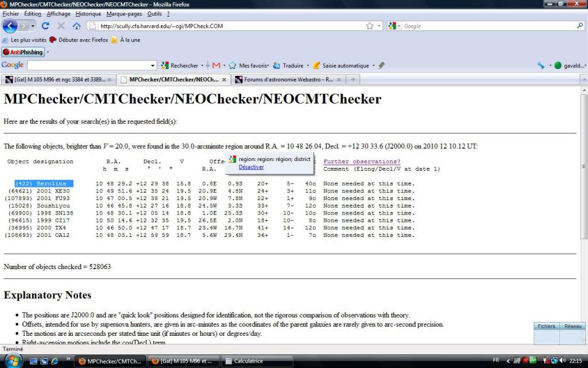Click the Google Toolbar search field
The image size is (588, 368).
88,66
